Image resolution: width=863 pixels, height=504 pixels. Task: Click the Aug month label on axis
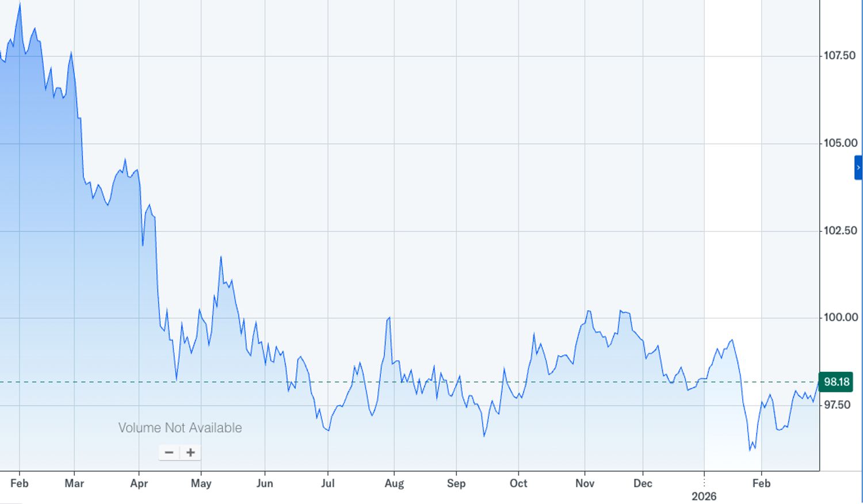[x=394, y=483]
